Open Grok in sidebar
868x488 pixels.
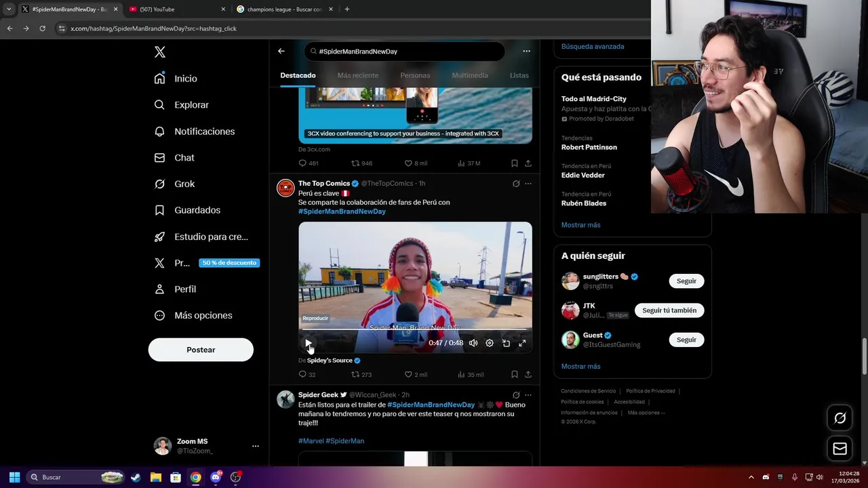tap(174, 184)
